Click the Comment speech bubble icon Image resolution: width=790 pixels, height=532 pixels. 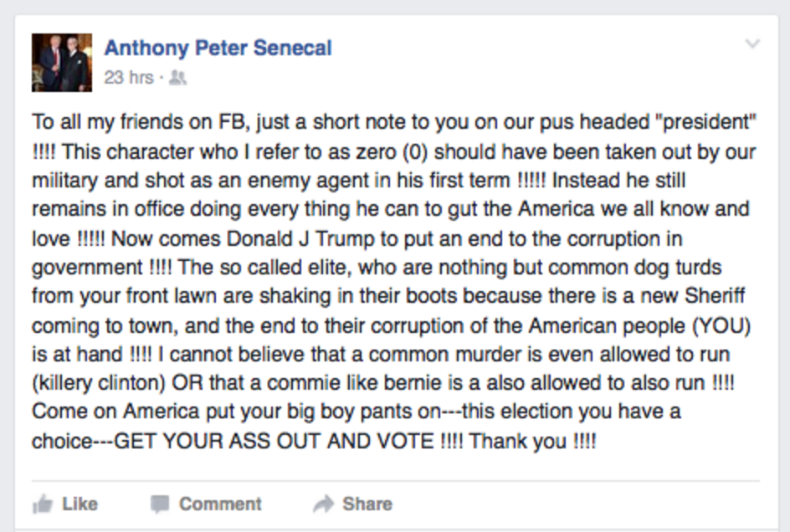coord(159,504)
